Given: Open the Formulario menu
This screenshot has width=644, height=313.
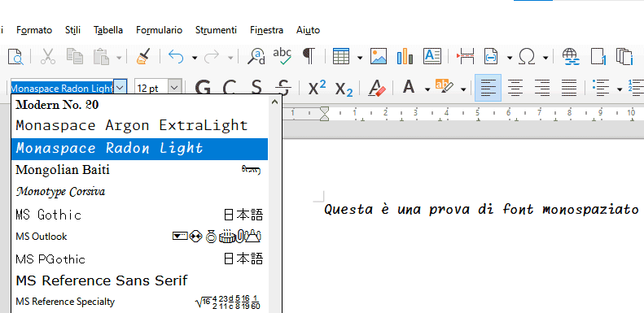Looking at the screenshot, I should click(160, 30).
